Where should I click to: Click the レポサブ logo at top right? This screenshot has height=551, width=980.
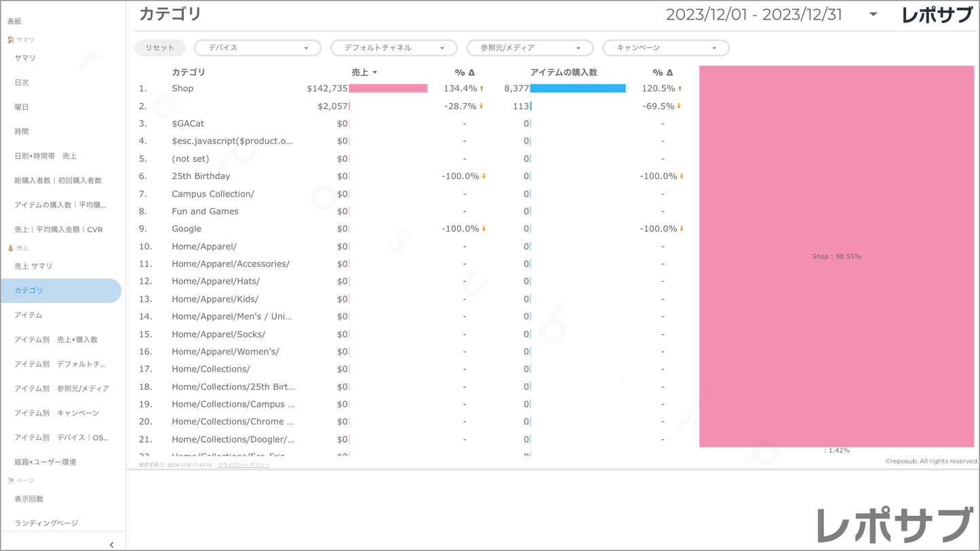[937, 15]
